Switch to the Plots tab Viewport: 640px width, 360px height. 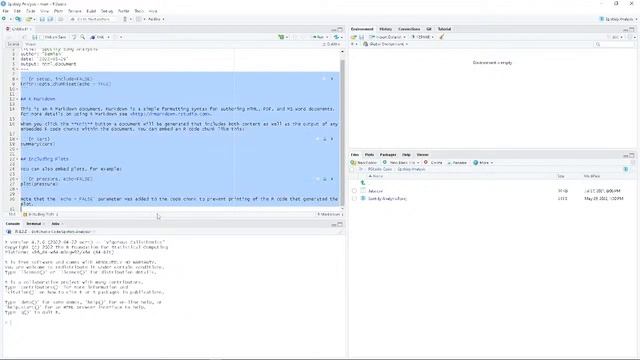369,155
